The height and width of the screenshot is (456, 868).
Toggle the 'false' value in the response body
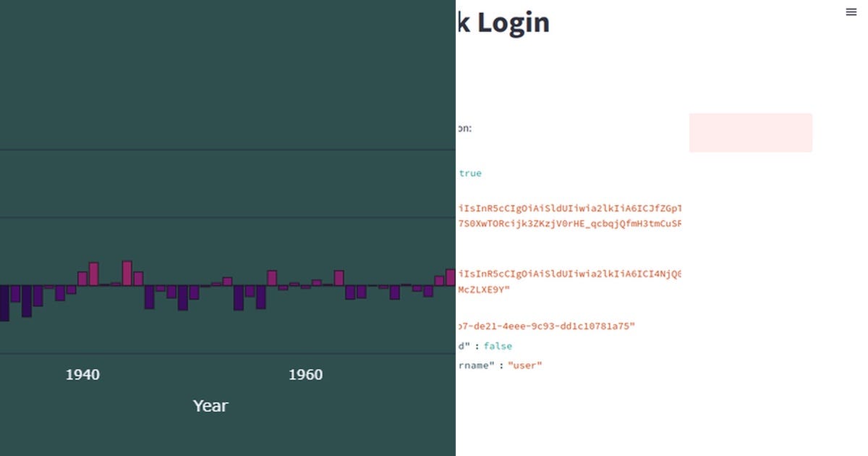click(x=498, y=346)
